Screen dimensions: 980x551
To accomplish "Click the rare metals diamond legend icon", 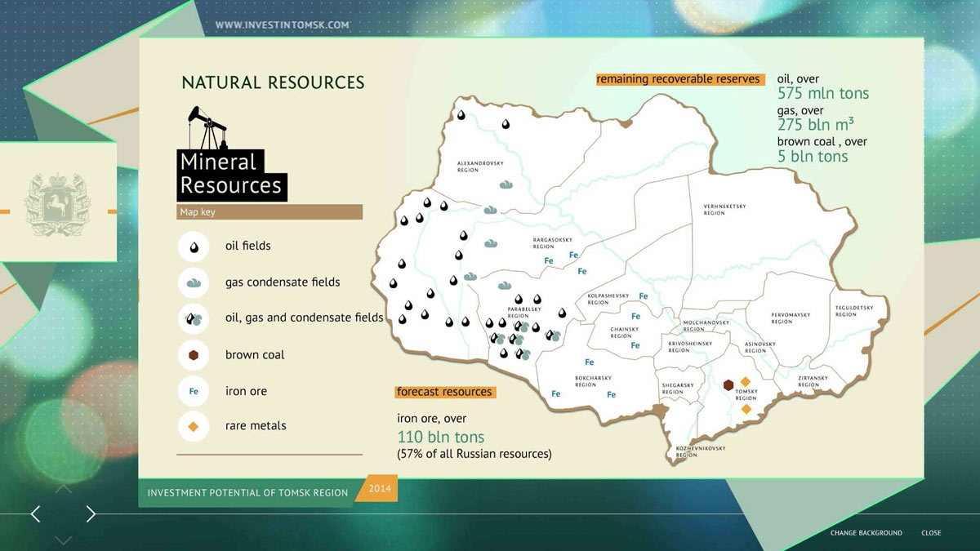I will click(194, 425).
